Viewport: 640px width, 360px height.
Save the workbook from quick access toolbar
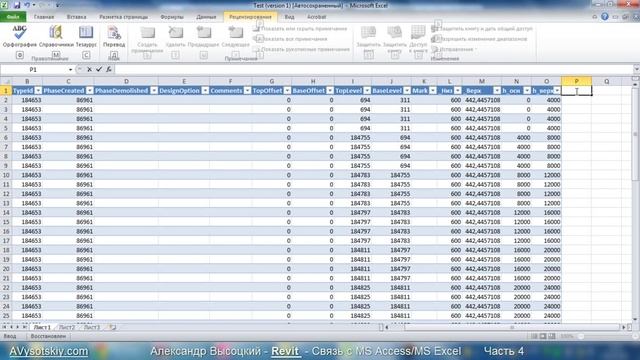(x=17, y=5)
